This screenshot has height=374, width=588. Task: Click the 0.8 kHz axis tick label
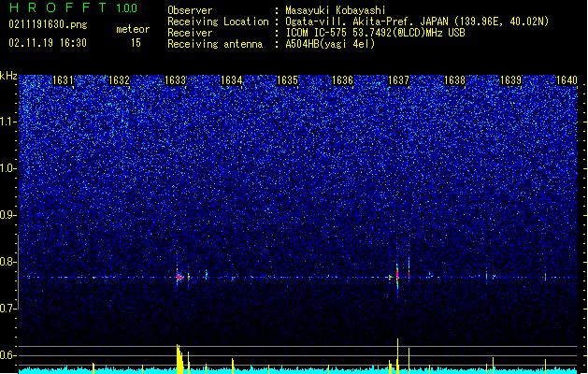point(7,262)
